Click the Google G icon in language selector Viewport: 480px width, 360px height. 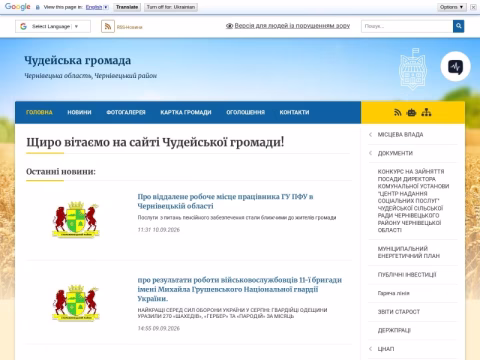pyautogui.click(x=23, y=26)
